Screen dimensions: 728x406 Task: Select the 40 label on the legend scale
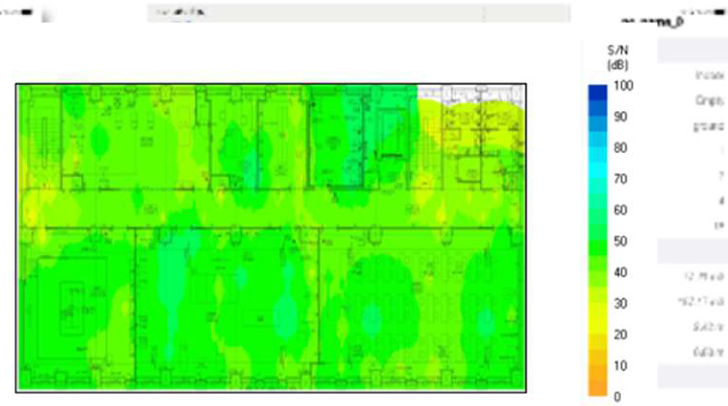[x=620, y=273]
